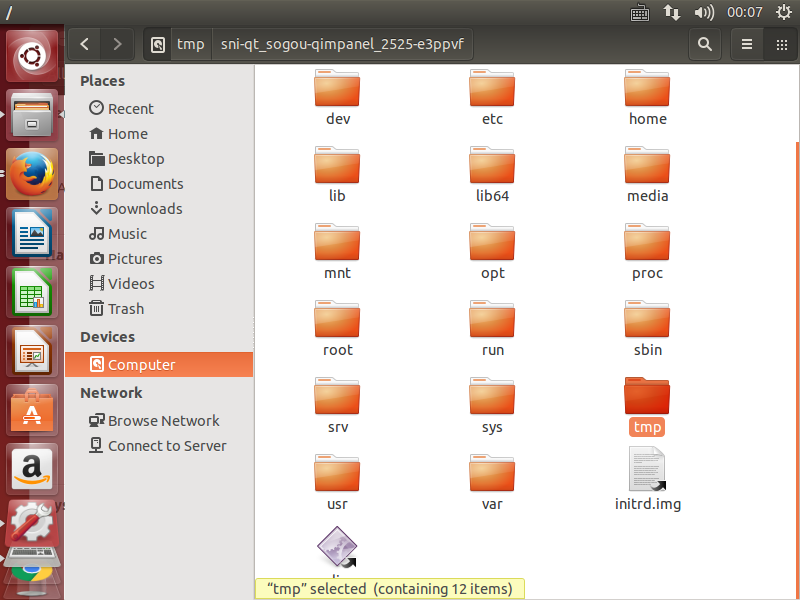Select the srv folder
Image resolution: width=800 pixels, height=600 pixels.
pyautogui.click(x=337, y=406)
